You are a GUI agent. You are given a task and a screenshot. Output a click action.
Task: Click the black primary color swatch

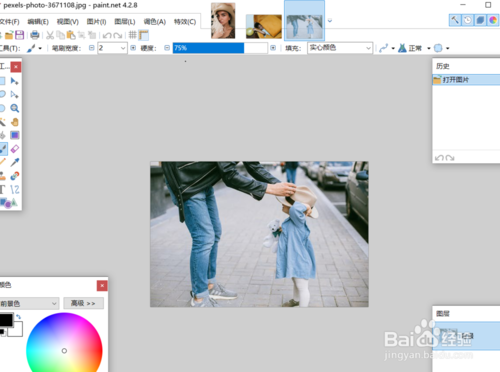(6, 320)
